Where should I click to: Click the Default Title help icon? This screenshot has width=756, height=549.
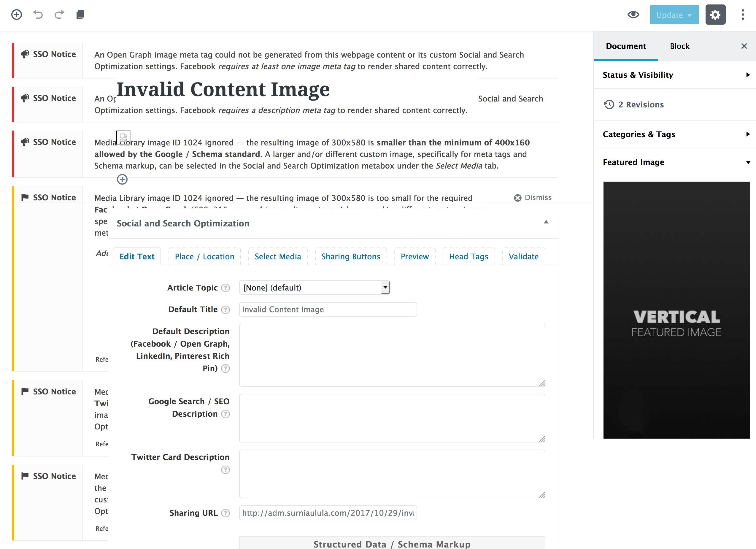pos(226,310)
